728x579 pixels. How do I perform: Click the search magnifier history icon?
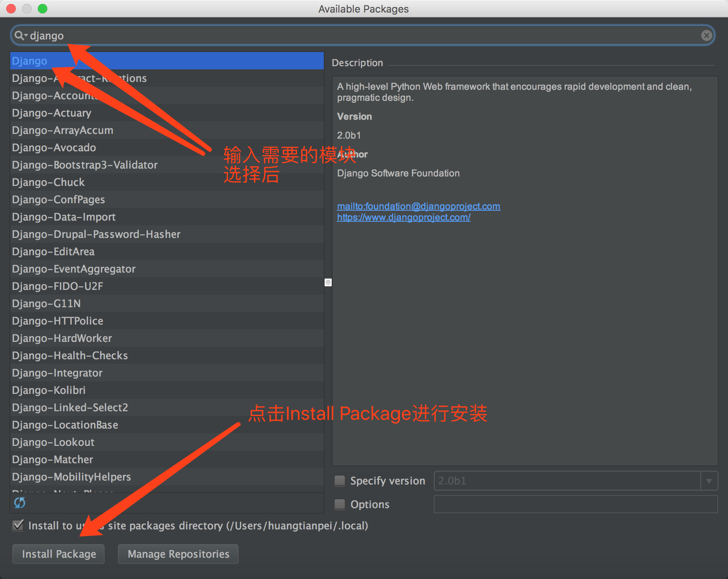point(20,35)
